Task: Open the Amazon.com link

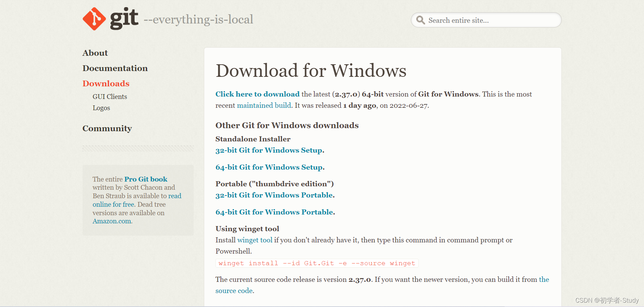Action: (x=112, y=221)
